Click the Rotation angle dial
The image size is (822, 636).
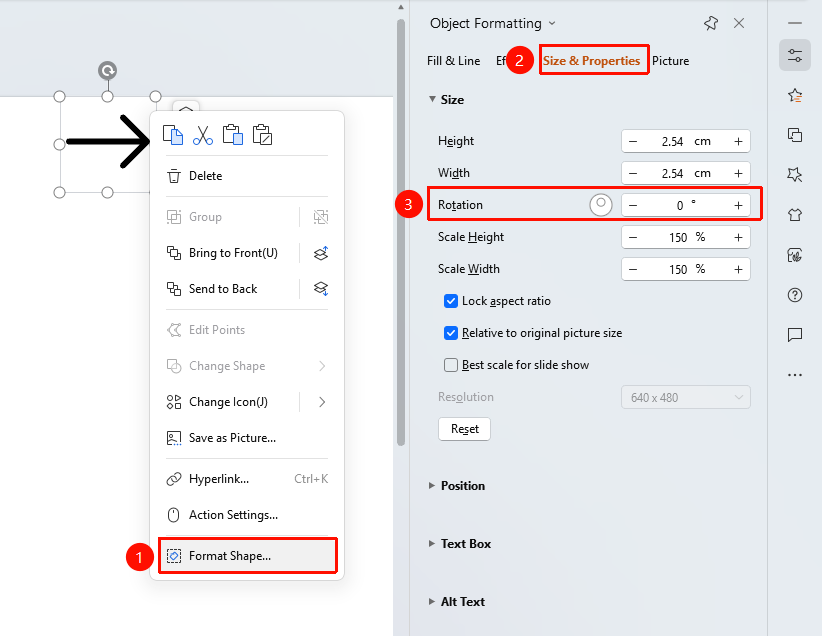click(601, 204)
